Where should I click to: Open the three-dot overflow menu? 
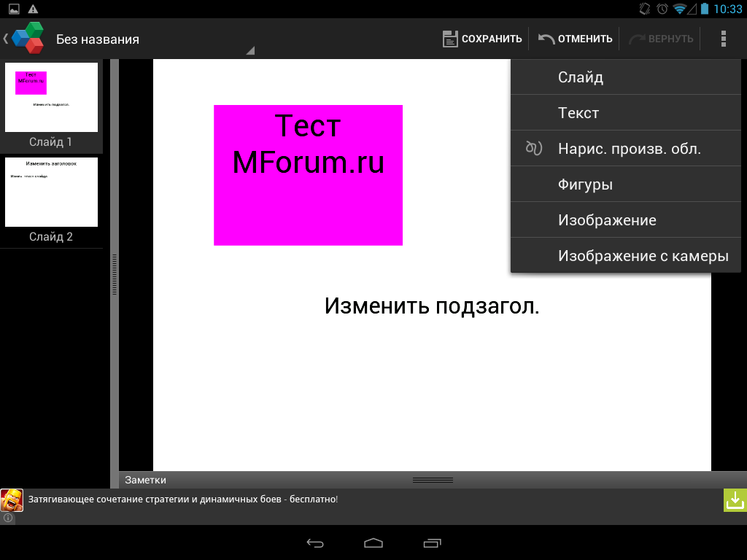723,39
